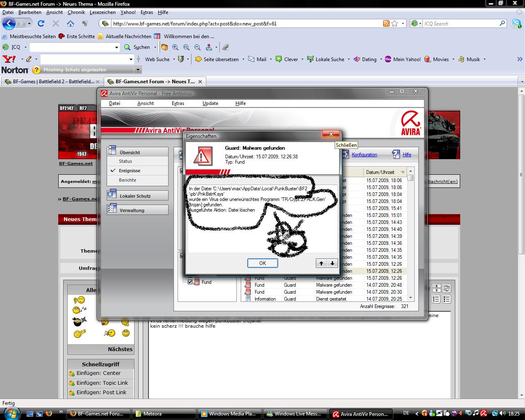
Task: Click the eraser icon on ICQ toolbar
Action: [225, 47]
